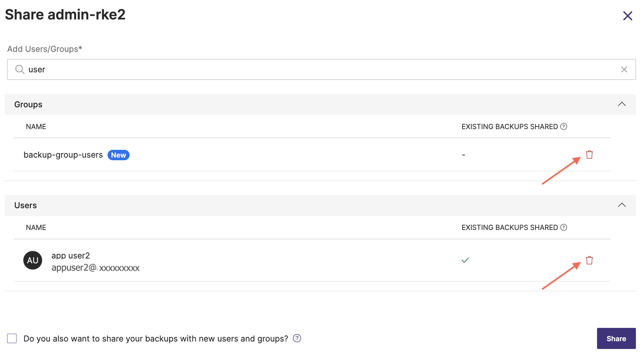
Task: Click the AU avatar of app user2
Action: 33,260
